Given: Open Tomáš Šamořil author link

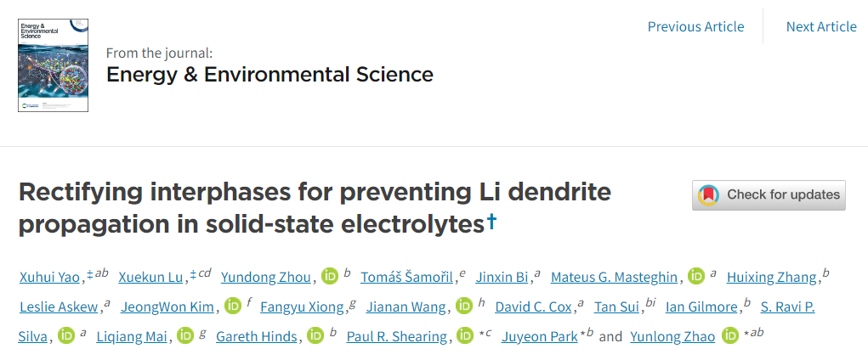Looking at the screenshot, I should 407,277.
